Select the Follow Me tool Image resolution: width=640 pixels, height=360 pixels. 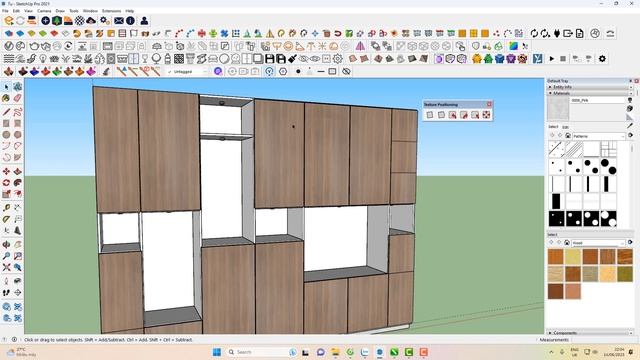(x=18, y=183)
